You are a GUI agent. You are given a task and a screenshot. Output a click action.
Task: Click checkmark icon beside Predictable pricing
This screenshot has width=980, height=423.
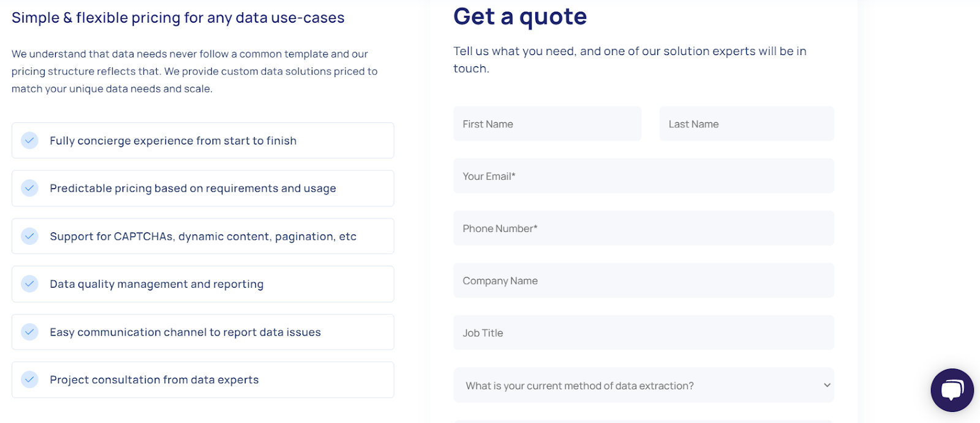click(29, 188)
